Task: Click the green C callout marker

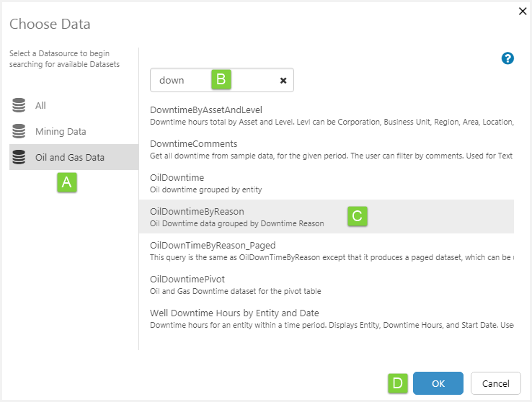Action: [358, 216]
